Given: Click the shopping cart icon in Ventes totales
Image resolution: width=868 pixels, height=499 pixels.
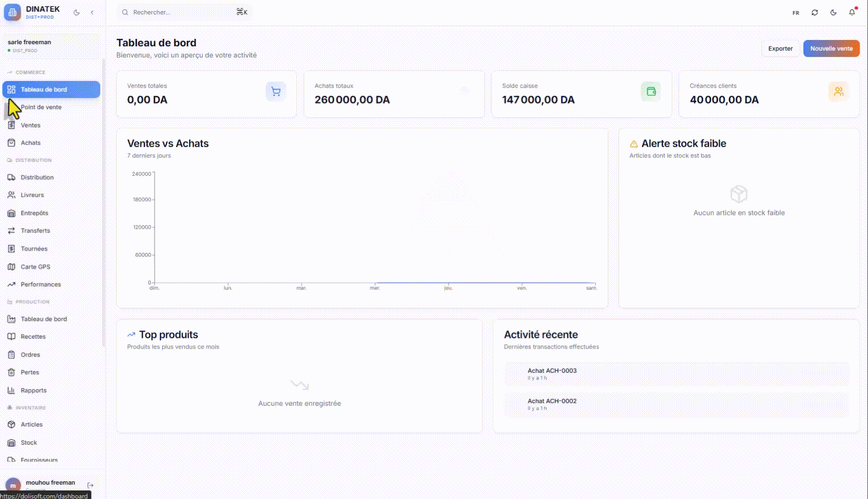Looking at the screenshot, I should point(276,92).
